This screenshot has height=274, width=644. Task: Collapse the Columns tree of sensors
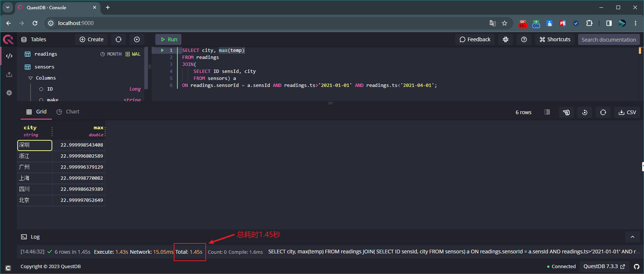point(31,78)
